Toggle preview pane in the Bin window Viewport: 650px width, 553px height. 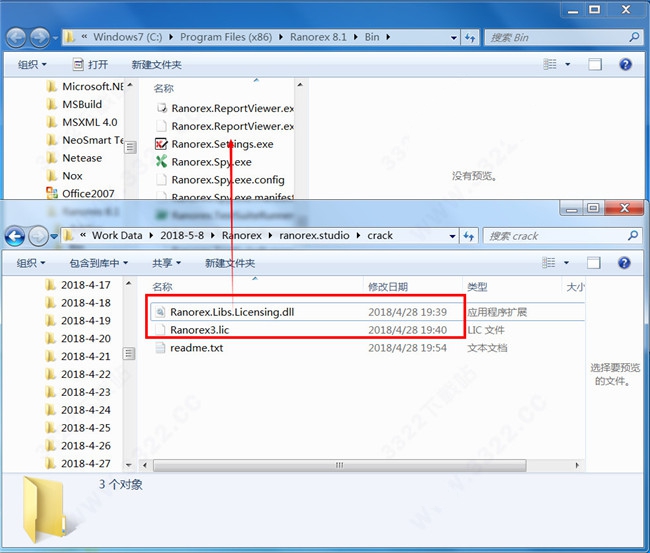point(595,64)
